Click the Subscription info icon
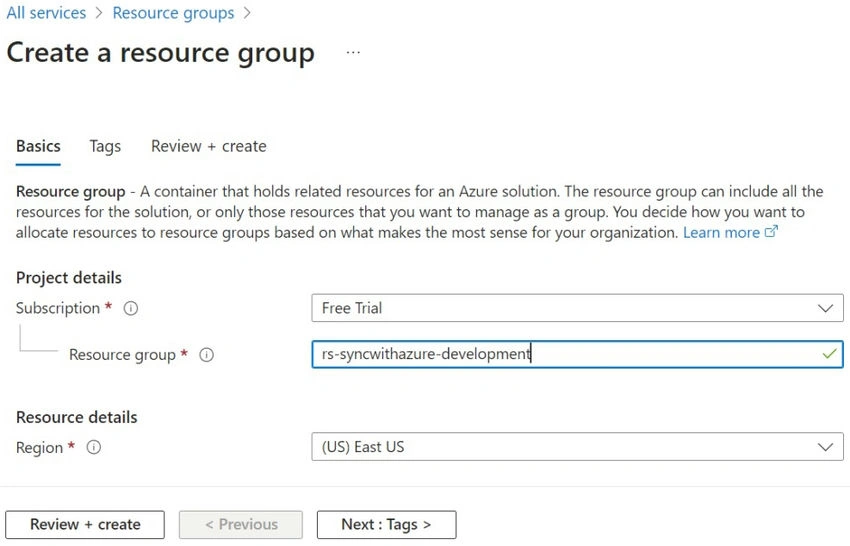 (x=131, y=309)
